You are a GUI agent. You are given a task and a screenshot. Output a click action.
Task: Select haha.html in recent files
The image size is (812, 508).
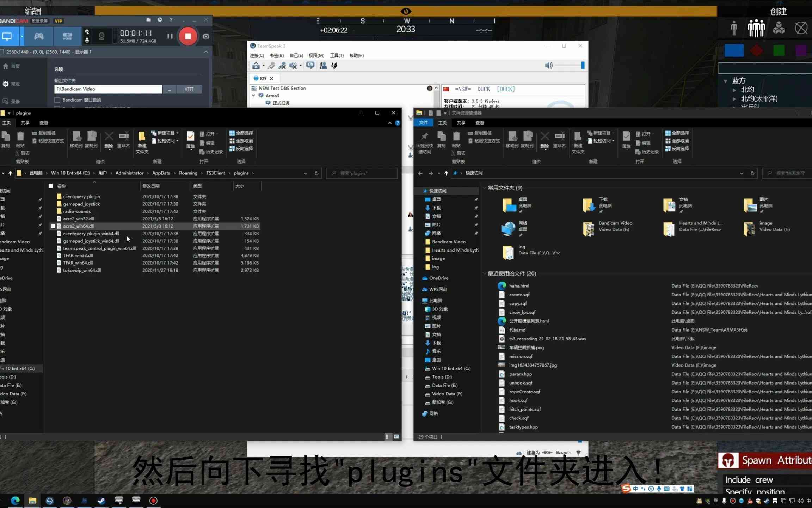click(x=519, y=286)
